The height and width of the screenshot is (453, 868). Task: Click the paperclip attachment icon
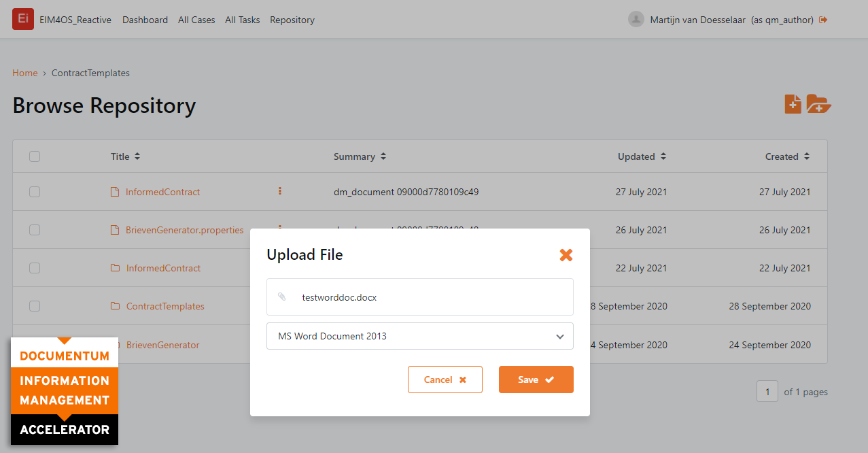(x=282, y=297)
